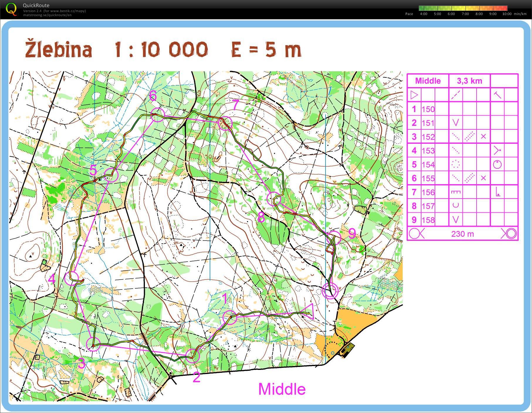
Task: Click the start triangle symbol in the control table
Action: tap(414, 95)
